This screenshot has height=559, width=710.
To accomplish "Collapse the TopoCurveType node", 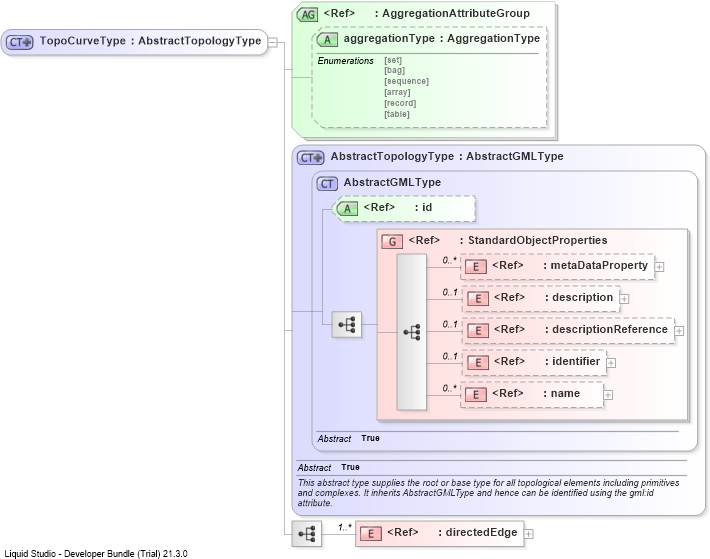I will [273, 43].
